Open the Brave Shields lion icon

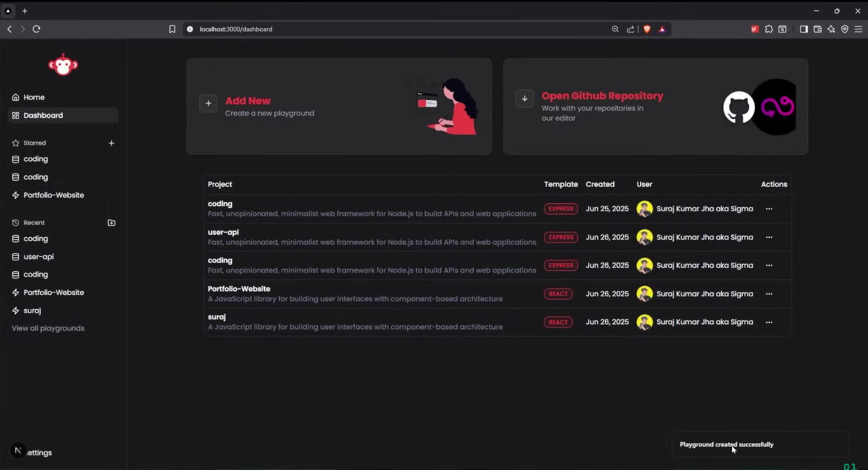(647, 29)
